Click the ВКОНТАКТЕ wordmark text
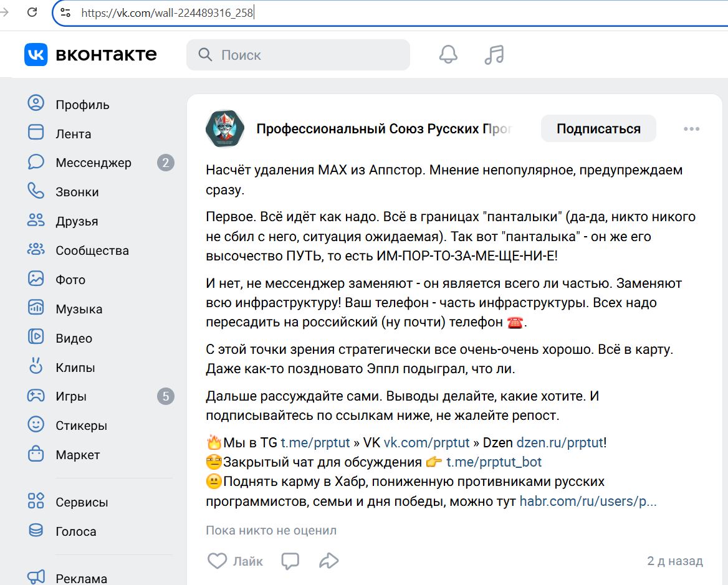The image size is (728, 585). click(107, 55)
